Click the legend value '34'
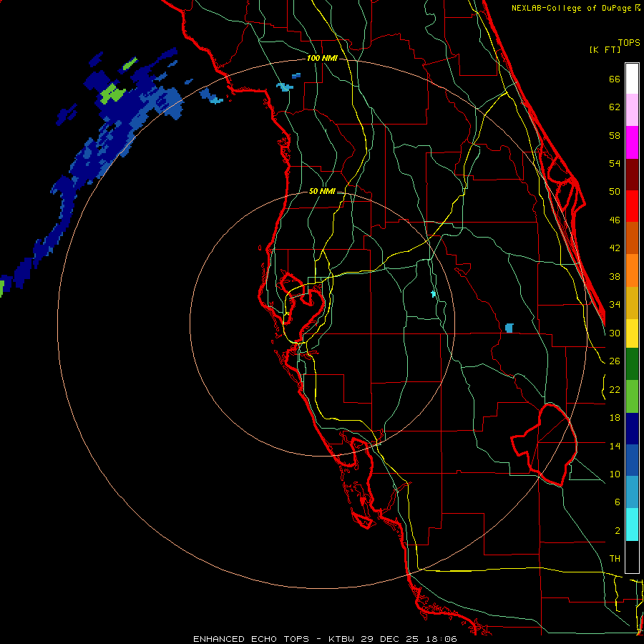This screenshot has height=644, width=644. (615, 304)
